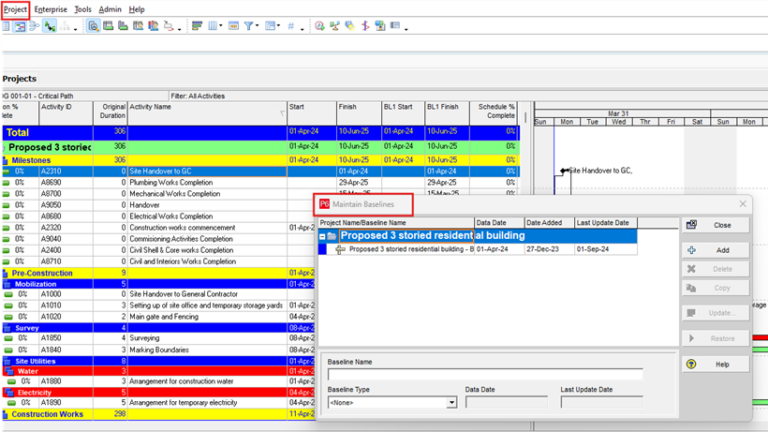Click the Update button in dialog

714,313
